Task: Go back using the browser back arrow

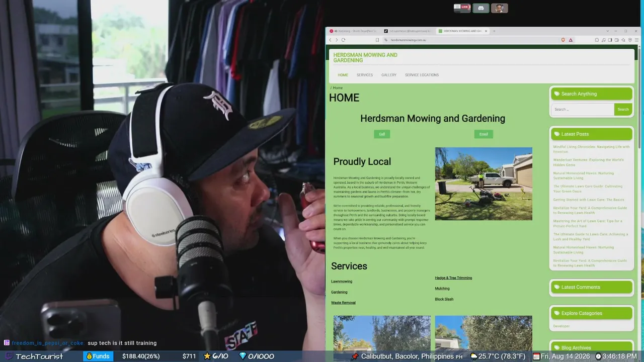Action: click(331, 40)
